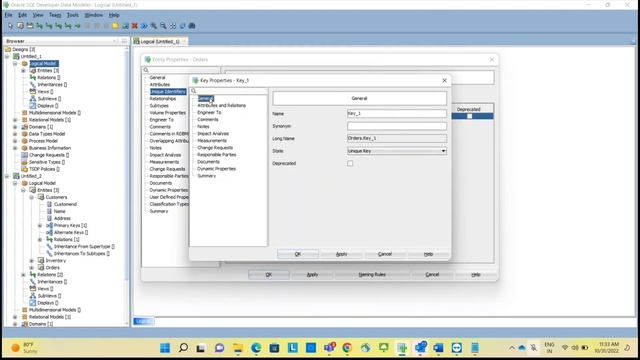Click the red X Delete toolbar icon
Viewport: 640px width, 360px height.
tap(135, 26)
